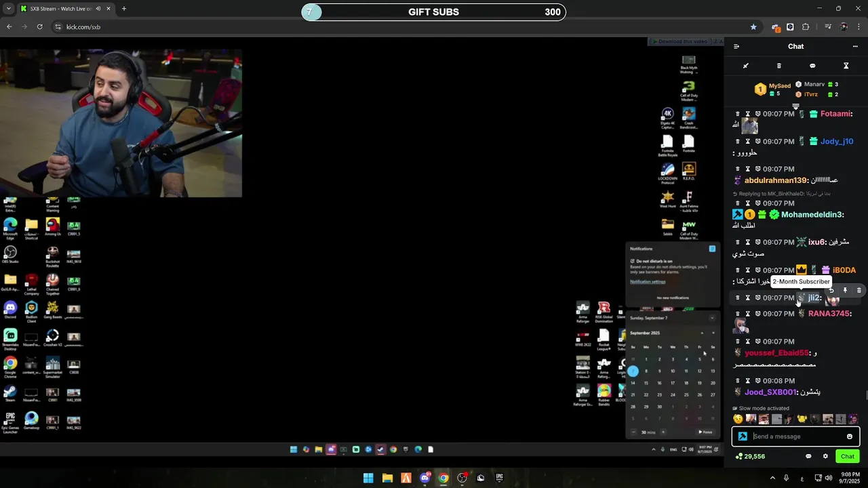The height and width of the screenshot is (488, 868).
Task: Open the Chrome extensions puzzle icon
Action: point(806,27)
